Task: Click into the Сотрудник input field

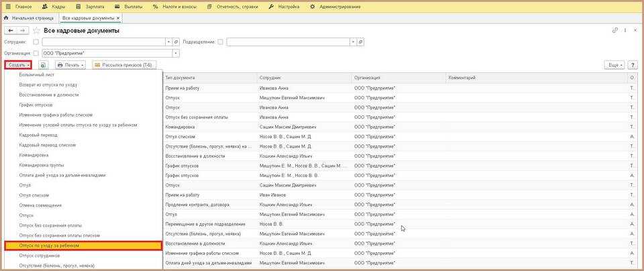Action: point(103,42)
